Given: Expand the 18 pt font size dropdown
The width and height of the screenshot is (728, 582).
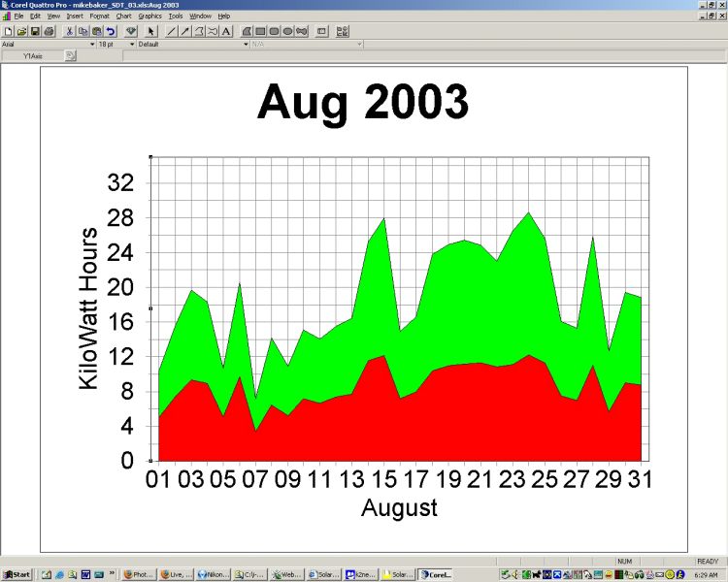Looking at the screenshot, I should point(131,44).
